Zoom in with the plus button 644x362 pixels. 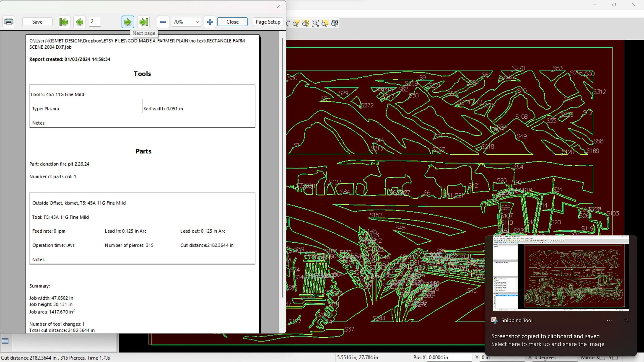pyautogui.click(x=210, y=22)
